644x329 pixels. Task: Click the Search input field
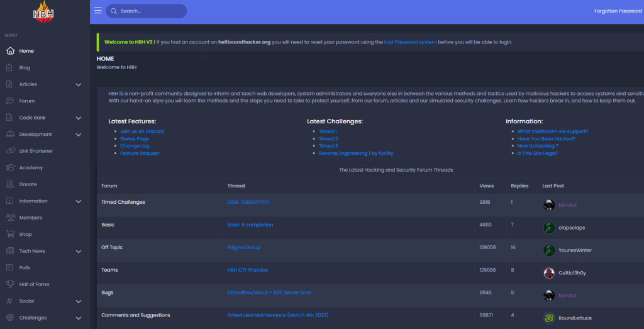point(151,11)
